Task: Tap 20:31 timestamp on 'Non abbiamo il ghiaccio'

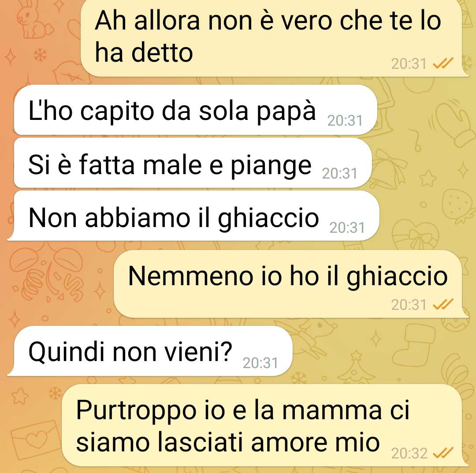Action: tap(347, 228)
